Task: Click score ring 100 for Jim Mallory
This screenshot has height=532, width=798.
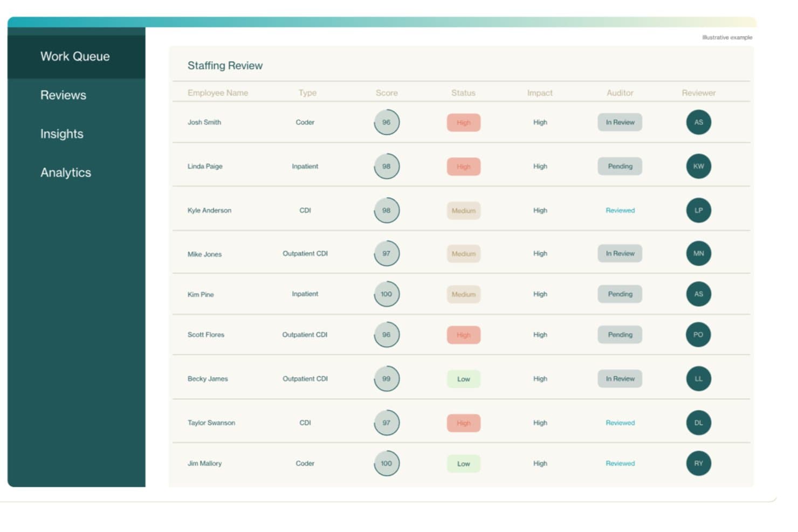Action: [x=387, y=464]
